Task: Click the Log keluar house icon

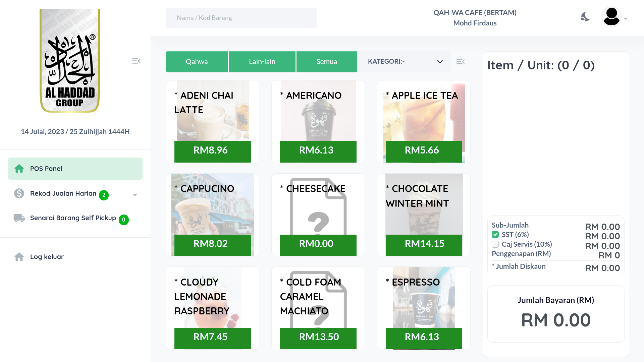Action: click(x=19, y=257)
